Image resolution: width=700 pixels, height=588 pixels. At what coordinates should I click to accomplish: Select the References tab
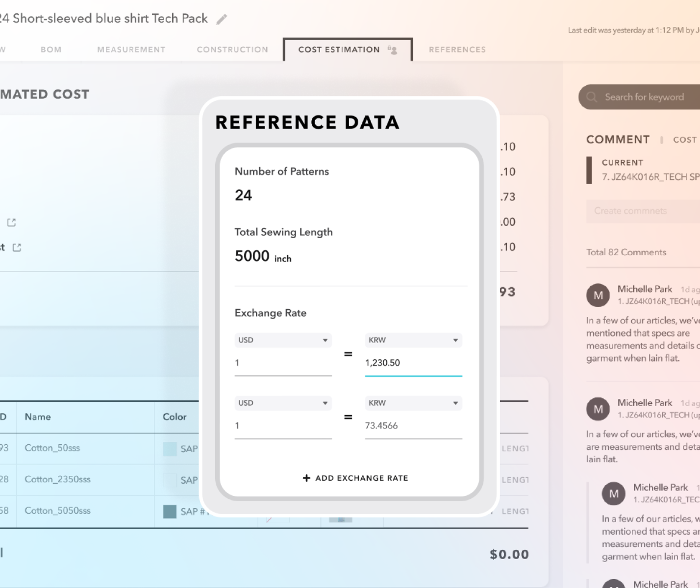457,49
